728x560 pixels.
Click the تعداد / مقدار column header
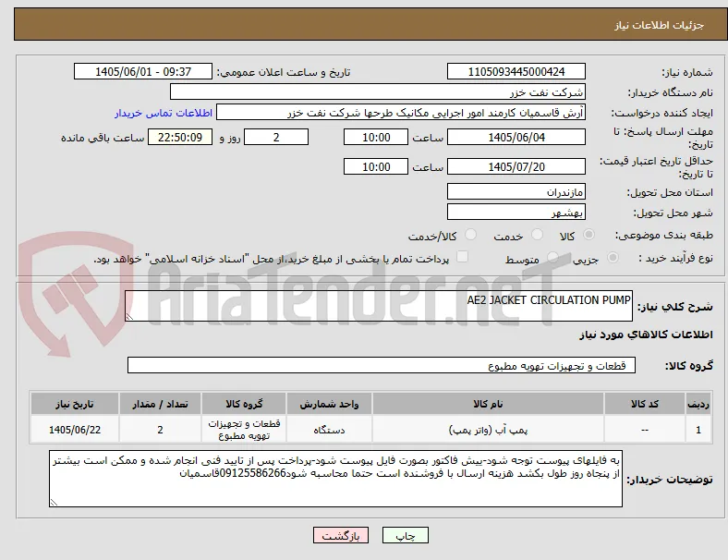pyautogui.click(x=160, y=404)
